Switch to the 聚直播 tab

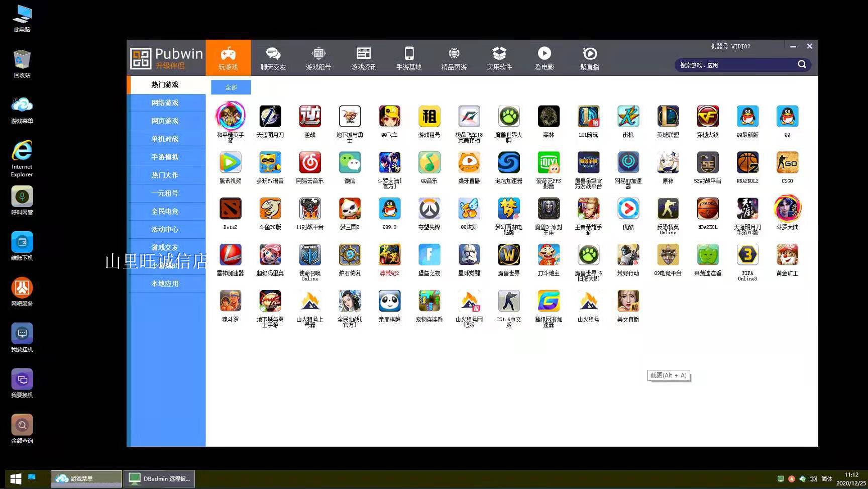point(590,58)
